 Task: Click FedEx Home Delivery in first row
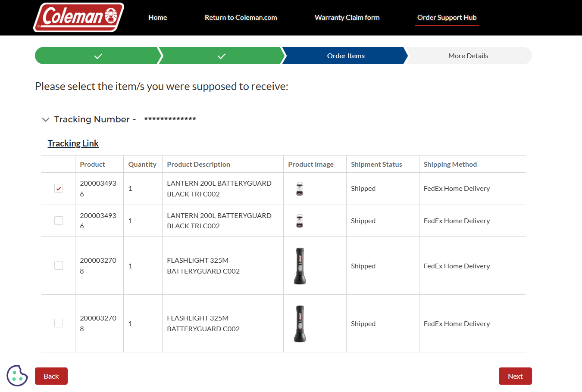click(x=457, y=189)
